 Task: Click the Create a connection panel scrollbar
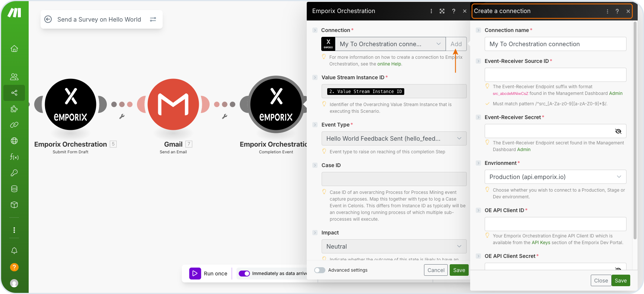click(x=635, y=130)
